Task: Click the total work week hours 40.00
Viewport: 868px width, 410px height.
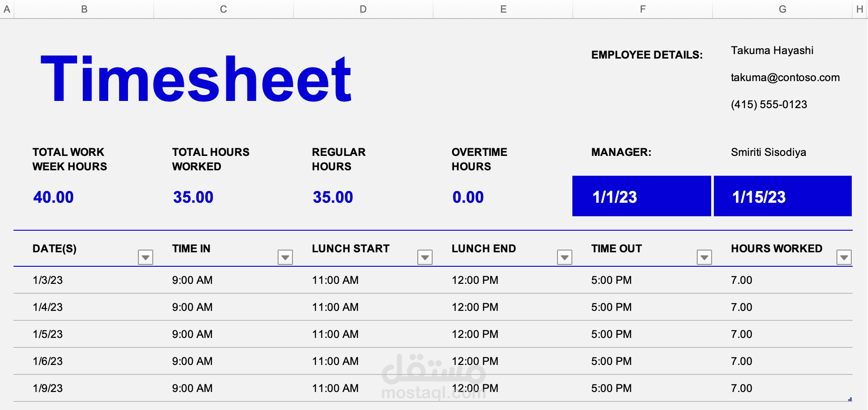Action: (53, 197)
